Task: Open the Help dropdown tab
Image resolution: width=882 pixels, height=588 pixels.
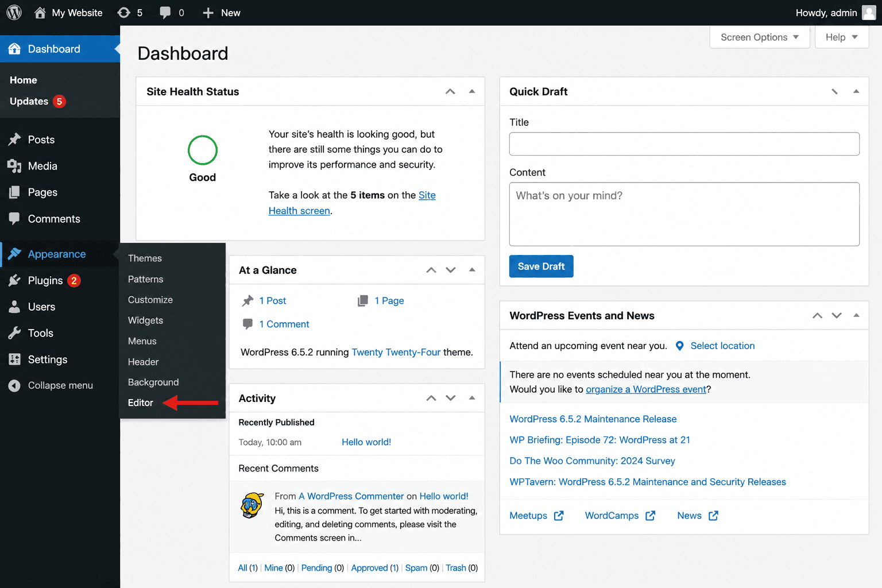Action: point(841,37)
